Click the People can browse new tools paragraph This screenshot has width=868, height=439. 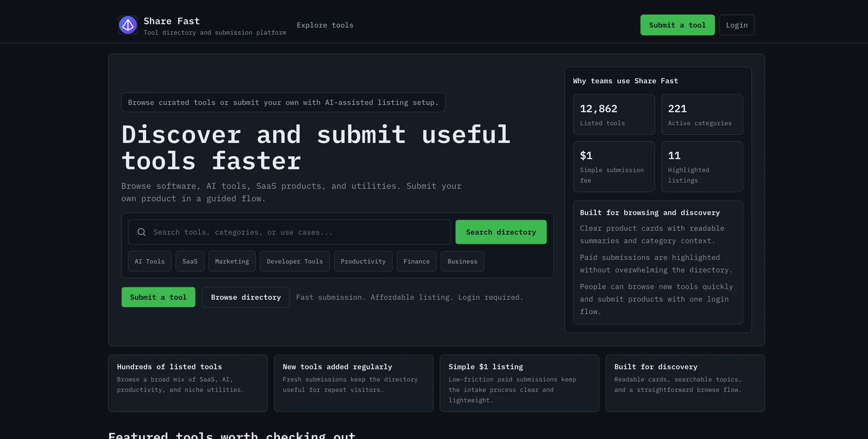[656, 299]
